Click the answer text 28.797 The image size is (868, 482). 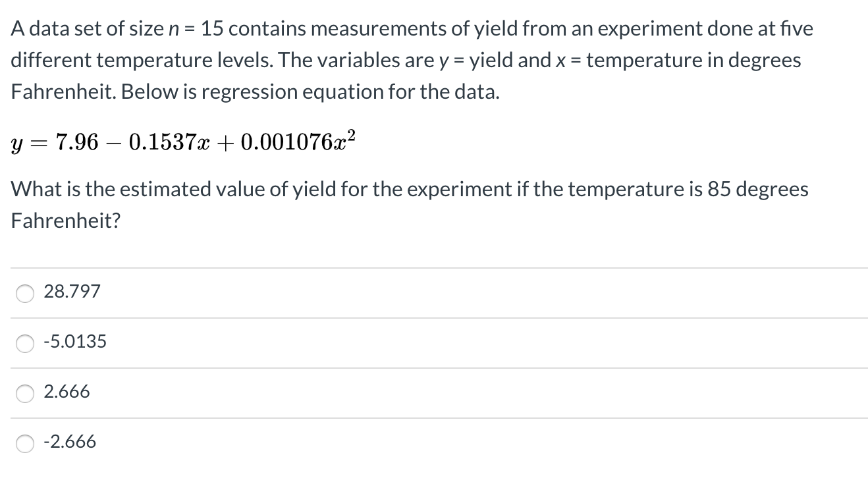71,291
